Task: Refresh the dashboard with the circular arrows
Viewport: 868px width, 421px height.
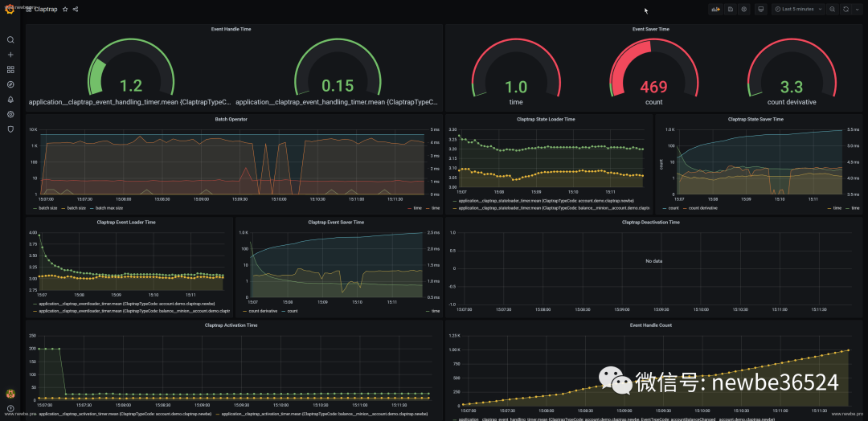Action: [845, 10]
